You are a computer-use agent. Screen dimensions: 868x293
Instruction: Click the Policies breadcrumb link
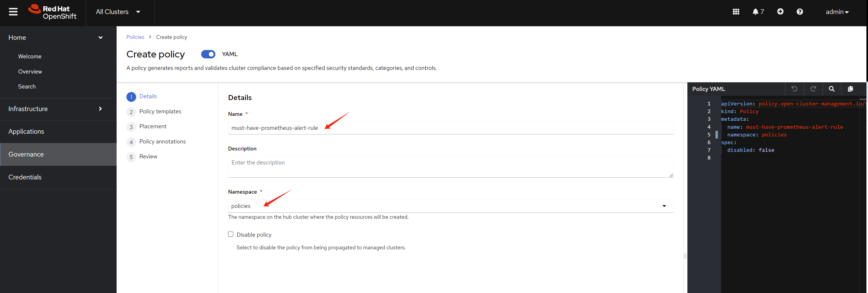[x=135, y=37]
